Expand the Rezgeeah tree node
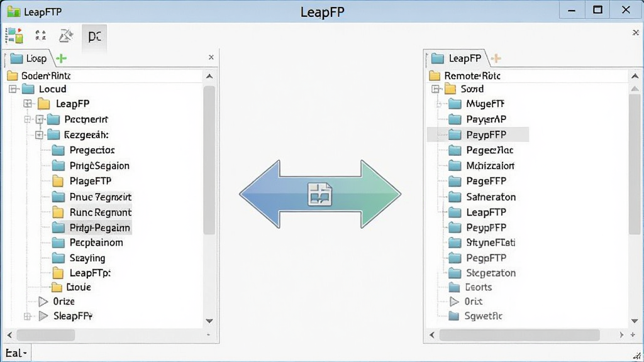The image size is (644, 362). pos(40,134)
